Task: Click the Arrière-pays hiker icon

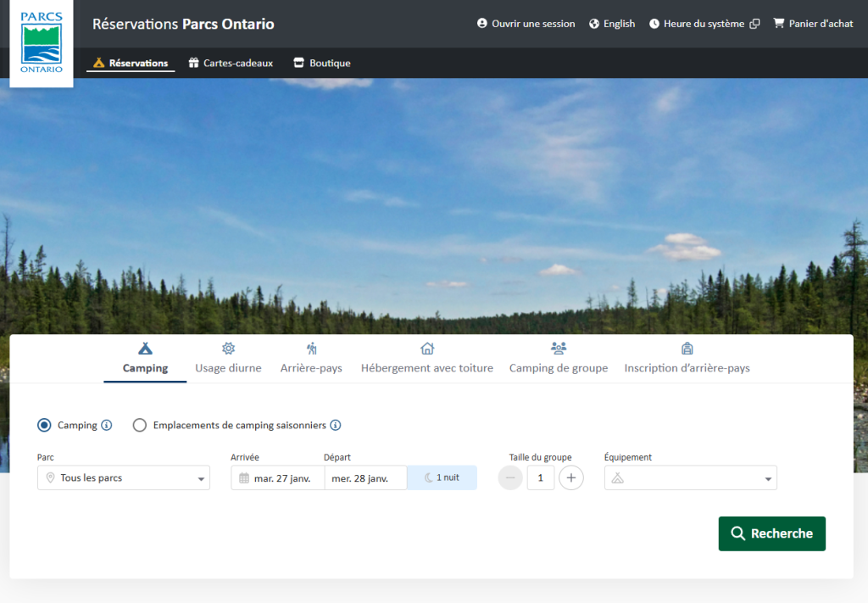Action: [x=311, y=348]
